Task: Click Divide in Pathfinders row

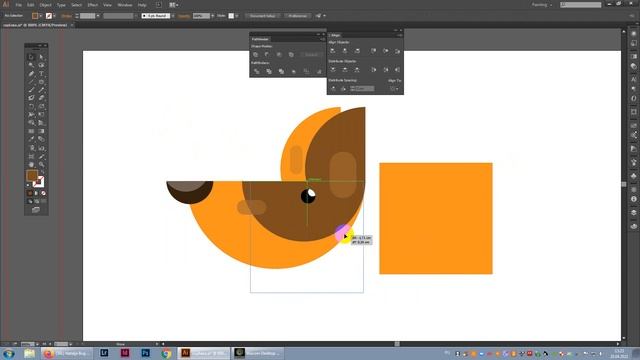Action: [257, 71]
